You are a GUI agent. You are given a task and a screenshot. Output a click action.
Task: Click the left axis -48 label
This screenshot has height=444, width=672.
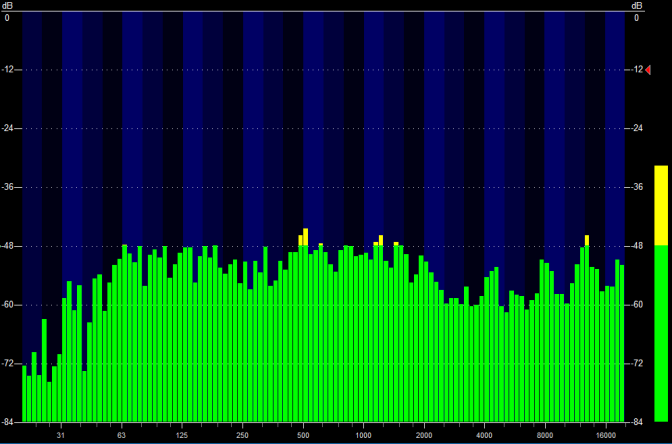point(8,246)
